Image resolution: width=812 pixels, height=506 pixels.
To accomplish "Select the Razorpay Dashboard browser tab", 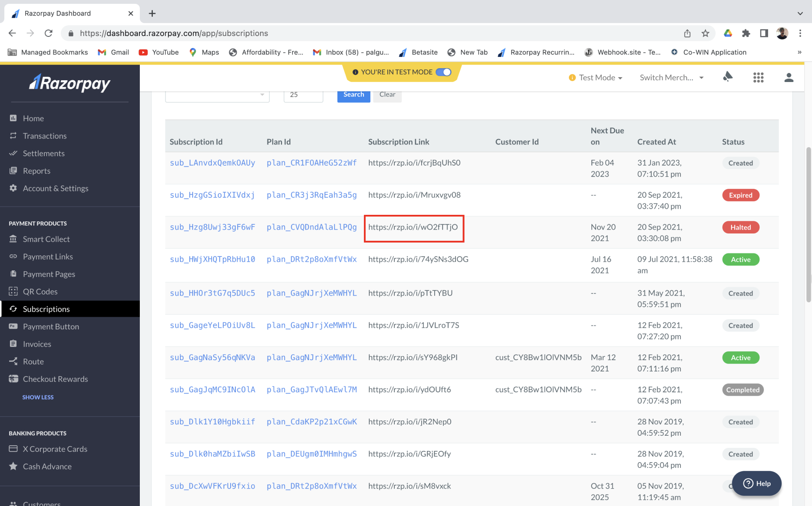I will [72, 13].
